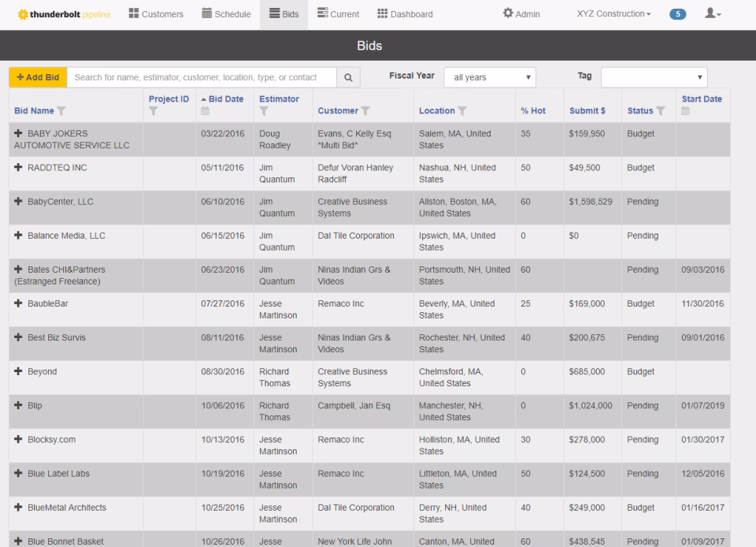Expand the BABY JOKERS AUTOMOTIVE row
Viewport: 756px width, 547px height.
(x=18, y=134)
